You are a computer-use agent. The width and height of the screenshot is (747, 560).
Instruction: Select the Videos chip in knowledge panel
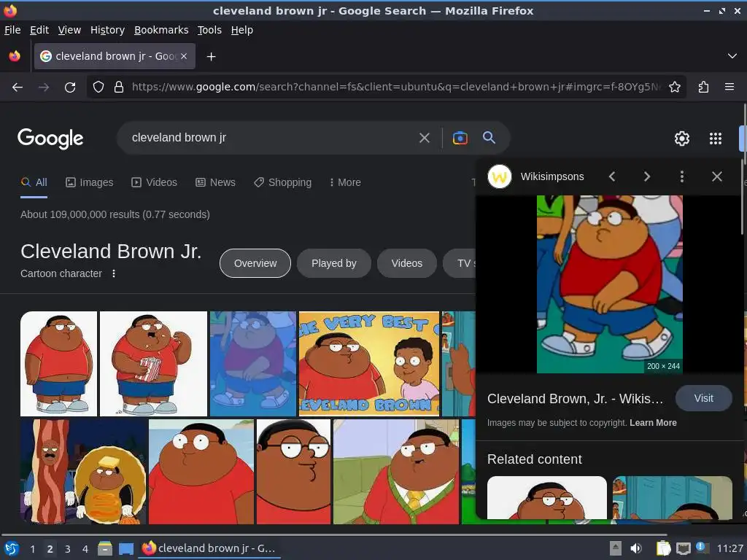click(407, 263)
